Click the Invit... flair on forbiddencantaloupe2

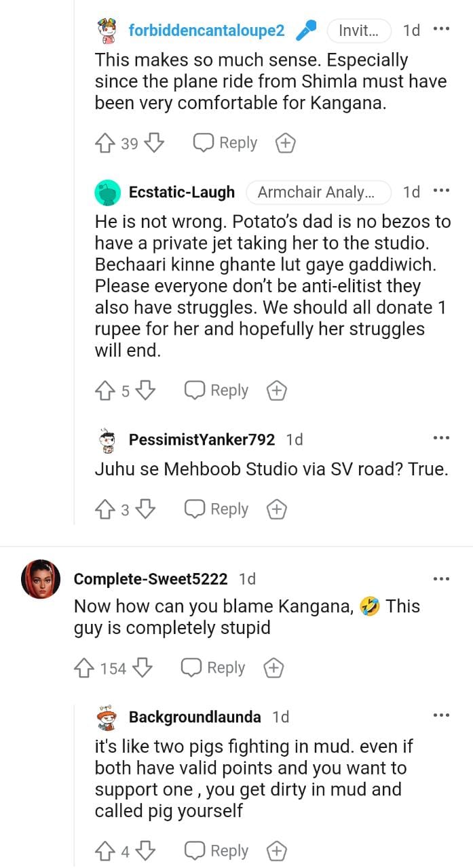[359, 31]
